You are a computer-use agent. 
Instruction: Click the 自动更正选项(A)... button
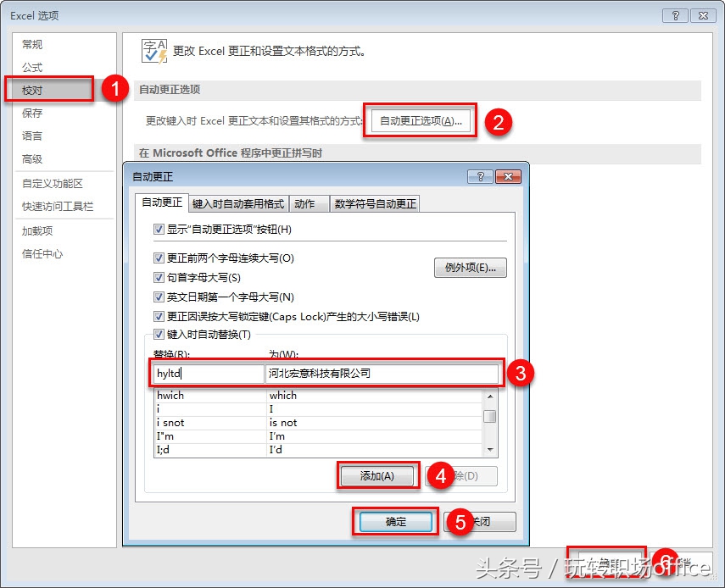coord(421,121)
